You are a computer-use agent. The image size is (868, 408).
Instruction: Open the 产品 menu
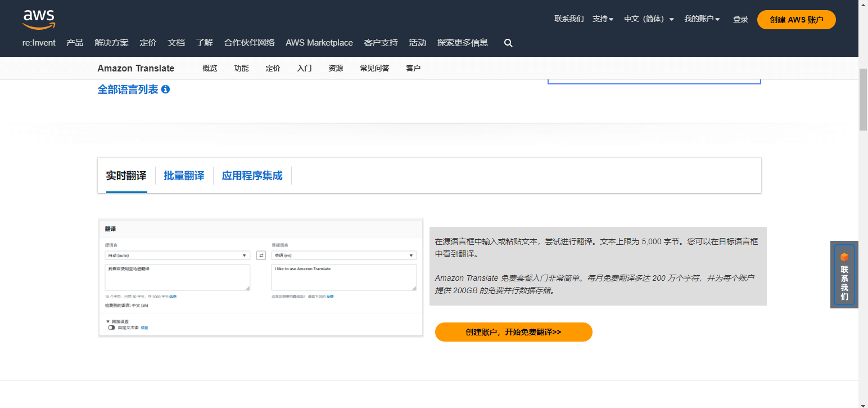point(75,43)
